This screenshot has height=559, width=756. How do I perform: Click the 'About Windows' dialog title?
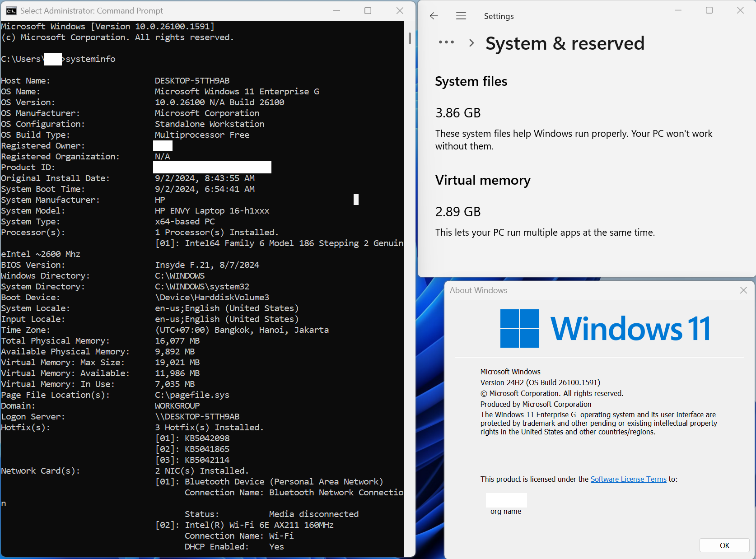[478, 290]
